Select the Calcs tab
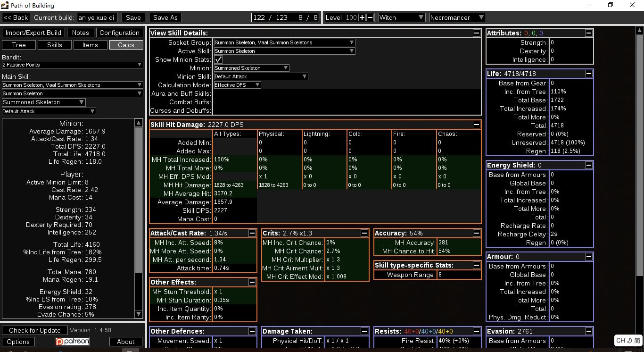 click(126, 45)
